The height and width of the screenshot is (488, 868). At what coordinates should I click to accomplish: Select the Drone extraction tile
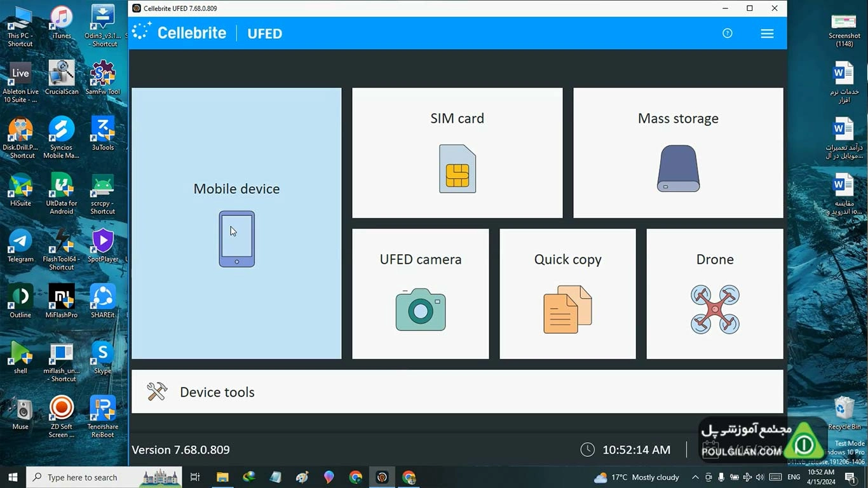pyautogui.click(x=715, y=294)
